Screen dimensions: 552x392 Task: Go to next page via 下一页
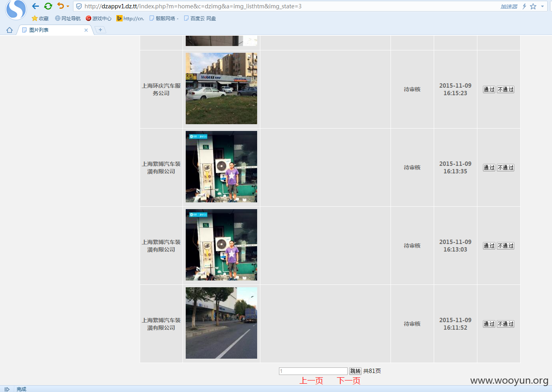(x=348, y=381)
